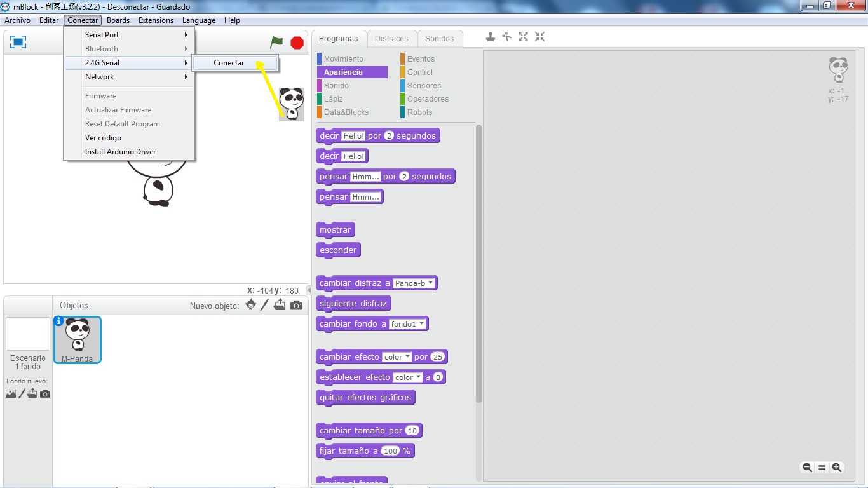Viewport: 868px width, 488px height.
Task: Open the Boards menu
Action: [x=118, y=20]
